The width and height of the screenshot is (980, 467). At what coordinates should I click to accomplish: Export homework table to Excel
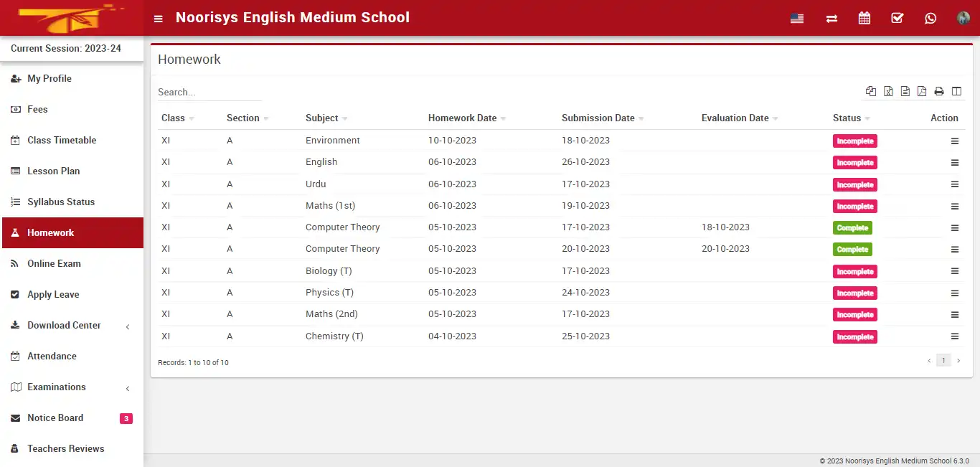pyautogui.click(x=888, y=91)
